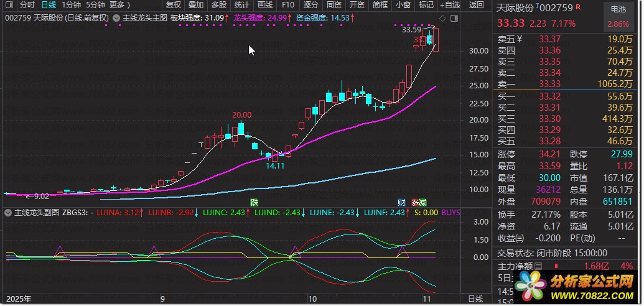Click the small T badge before 002759
Viewport: 644px width, 306px height.
tap(537, 6)
